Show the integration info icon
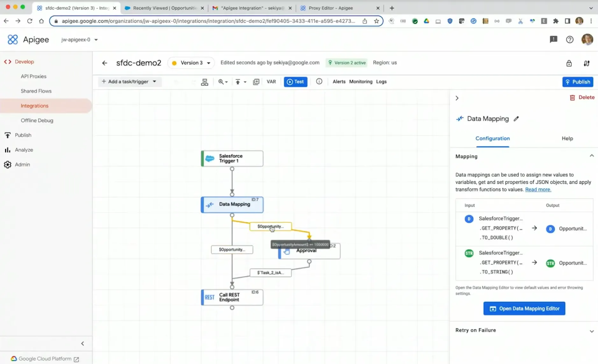The image size is (598, 364). pos(319,81)
